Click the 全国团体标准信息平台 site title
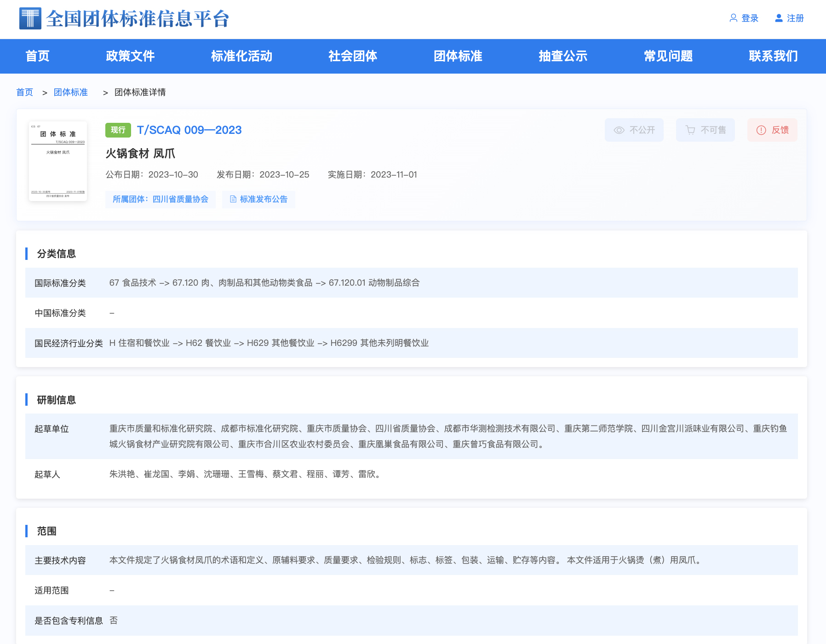826x644 pixels. 138,18
